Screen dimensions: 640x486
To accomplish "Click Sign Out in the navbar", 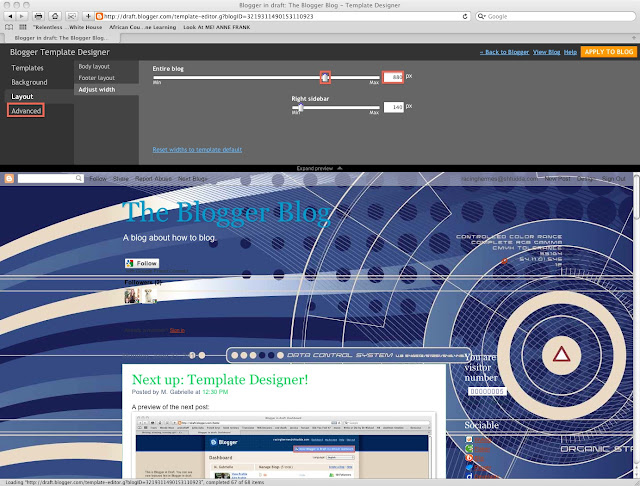I will [x=613, y=179].
